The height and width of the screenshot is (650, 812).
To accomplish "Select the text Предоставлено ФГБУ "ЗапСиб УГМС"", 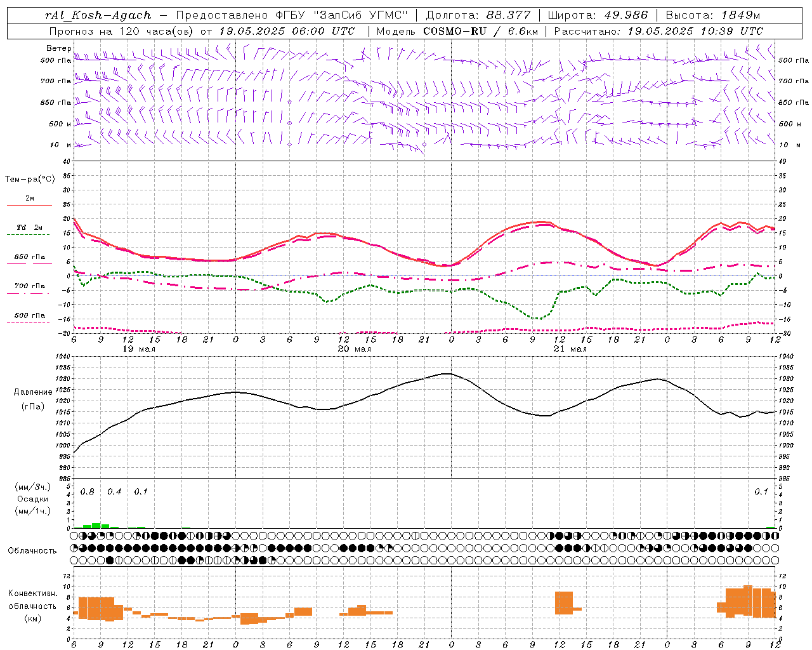I will pos(292,15).
